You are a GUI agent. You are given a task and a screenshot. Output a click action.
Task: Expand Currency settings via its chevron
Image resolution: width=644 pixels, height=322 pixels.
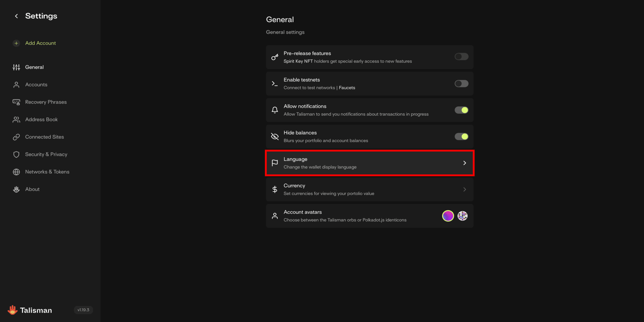[x=464, y=190]
